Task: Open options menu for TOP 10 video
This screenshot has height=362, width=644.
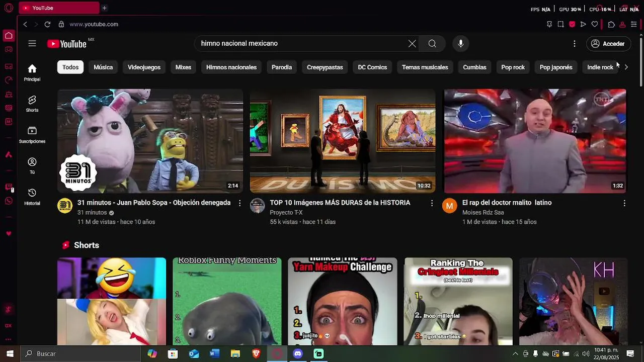Action: tap(432, 203)
